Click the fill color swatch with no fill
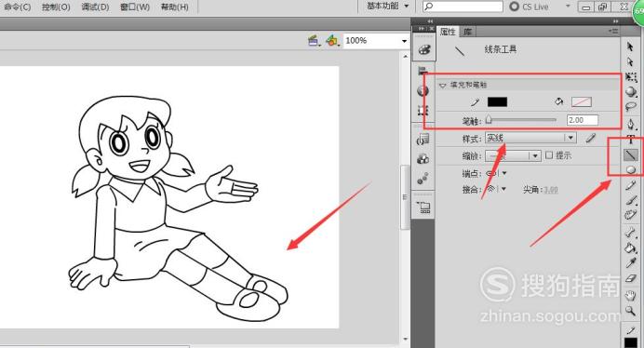Screen dimensions: 644x348 pos(582,102)
